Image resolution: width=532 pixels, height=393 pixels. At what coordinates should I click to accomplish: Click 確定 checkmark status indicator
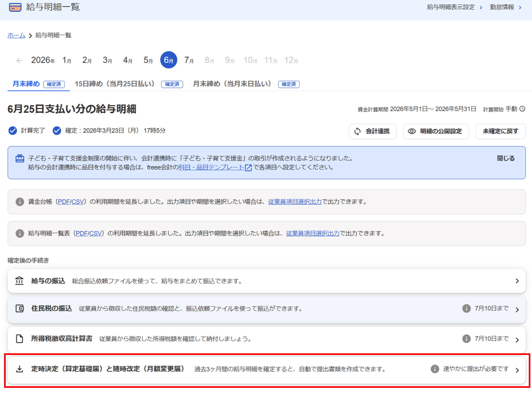(57, 131)
